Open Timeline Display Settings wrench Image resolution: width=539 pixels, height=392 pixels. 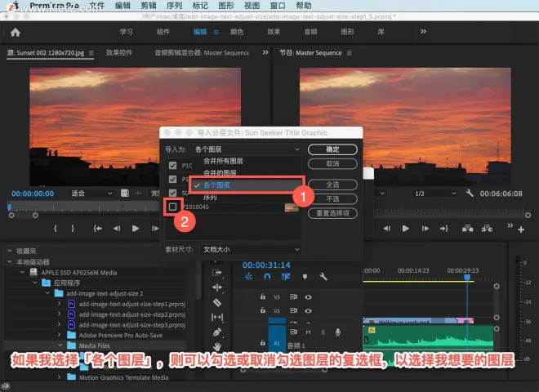click(323, 277)
